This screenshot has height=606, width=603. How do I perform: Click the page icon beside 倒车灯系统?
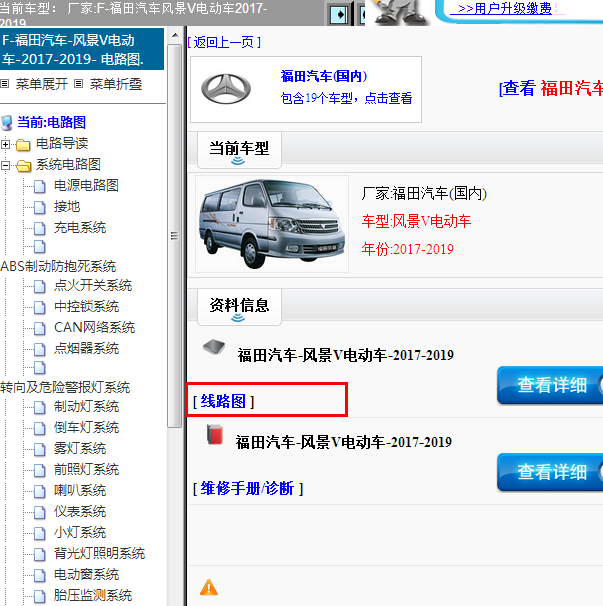click(x=39, y=428)
